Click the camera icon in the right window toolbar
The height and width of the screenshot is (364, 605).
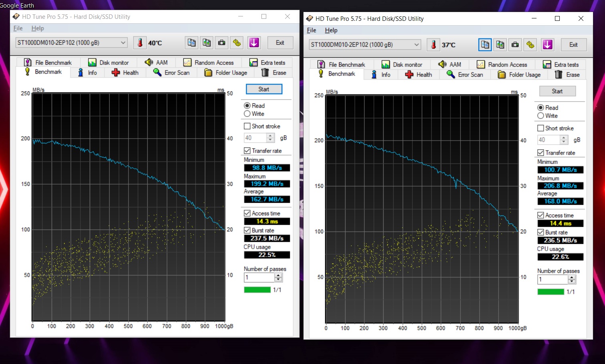coord(515,45)
